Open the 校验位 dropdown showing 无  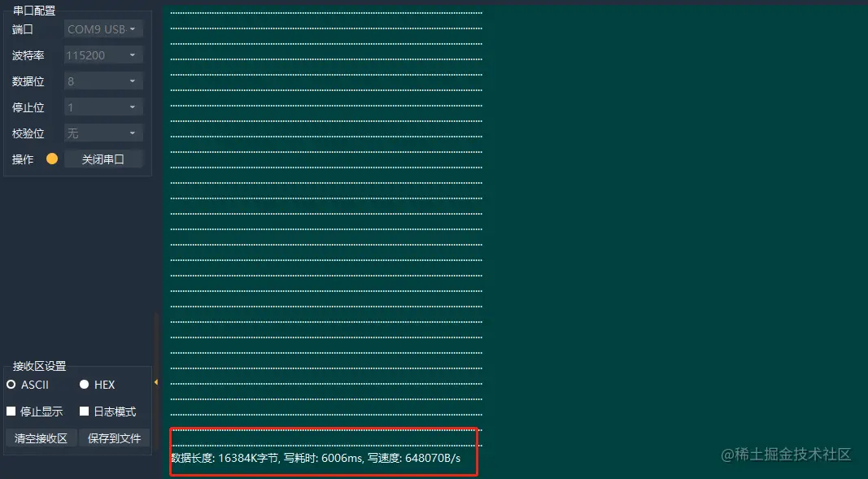click(103, 133)
